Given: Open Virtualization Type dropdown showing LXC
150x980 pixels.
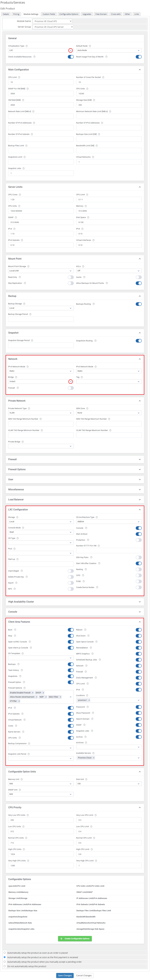Looking at the screenshot, I should [41, 50].
